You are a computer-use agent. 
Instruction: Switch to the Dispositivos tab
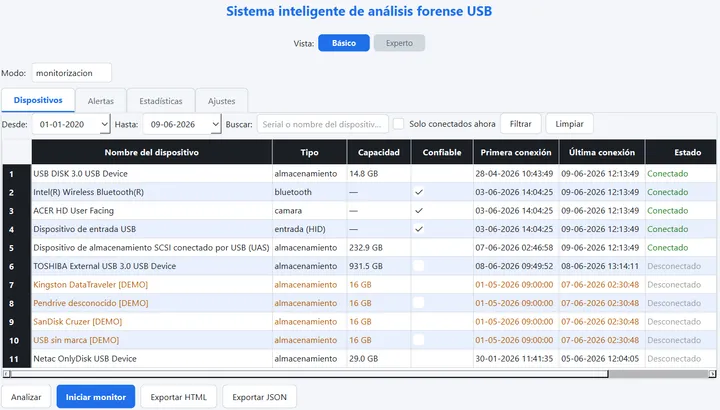pyautogui.click(x=38, y=100)
